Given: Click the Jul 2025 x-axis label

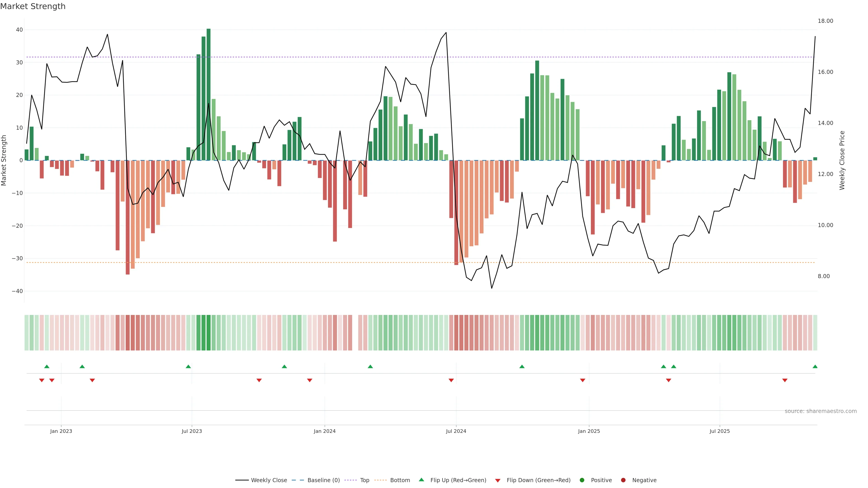Looking at the screenshot, I should click(x=719, y=431).
